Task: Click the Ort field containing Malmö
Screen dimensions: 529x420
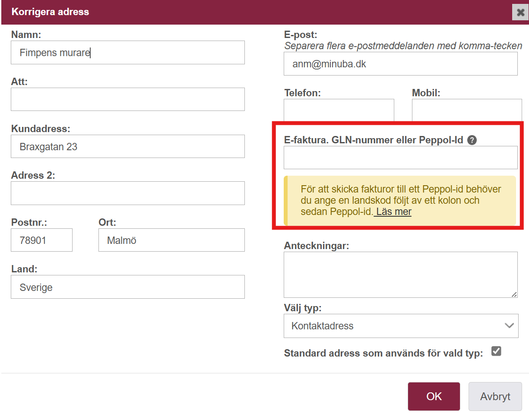Action: [x=171, y=240]
